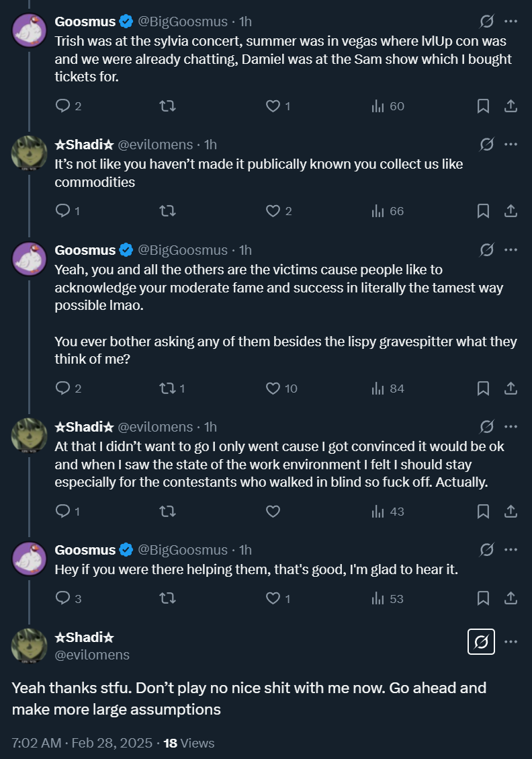This screenshot has width=532, height=759.
Task: Open Grok icon on the final Shadi tweet
Action: pos(481,642)
